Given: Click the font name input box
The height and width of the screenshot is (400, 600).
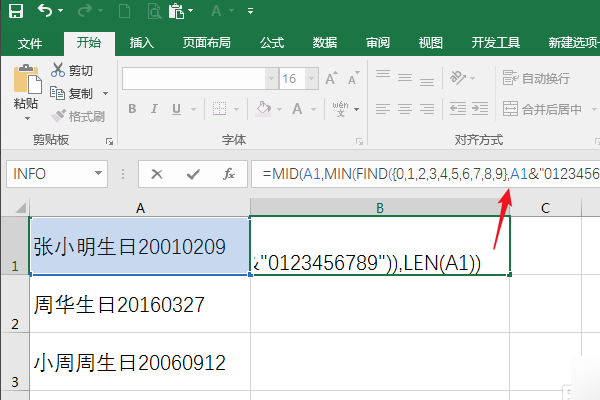Looking at the screenshot, I should [x=194, y=78].
